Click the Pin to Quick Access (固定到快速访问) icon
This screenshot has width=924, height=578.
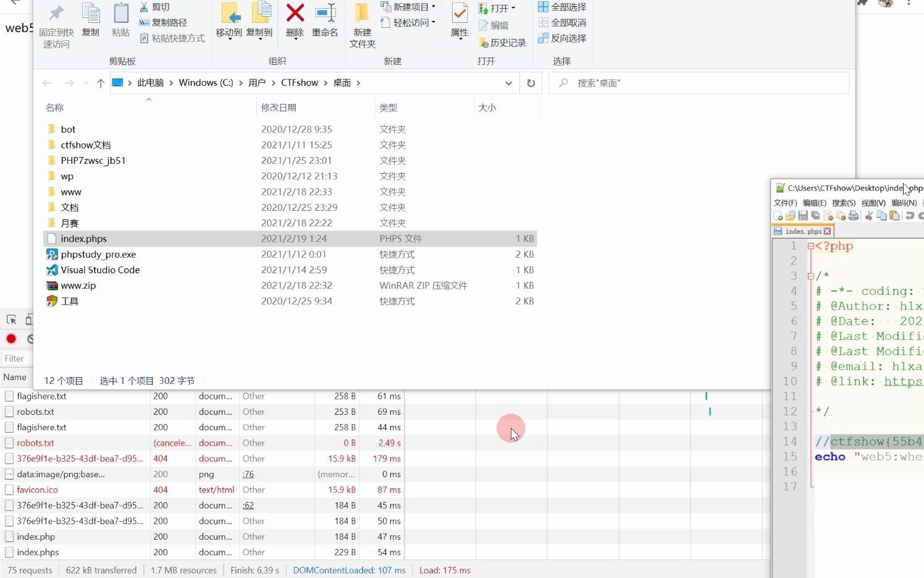click(x=56, y=13)
